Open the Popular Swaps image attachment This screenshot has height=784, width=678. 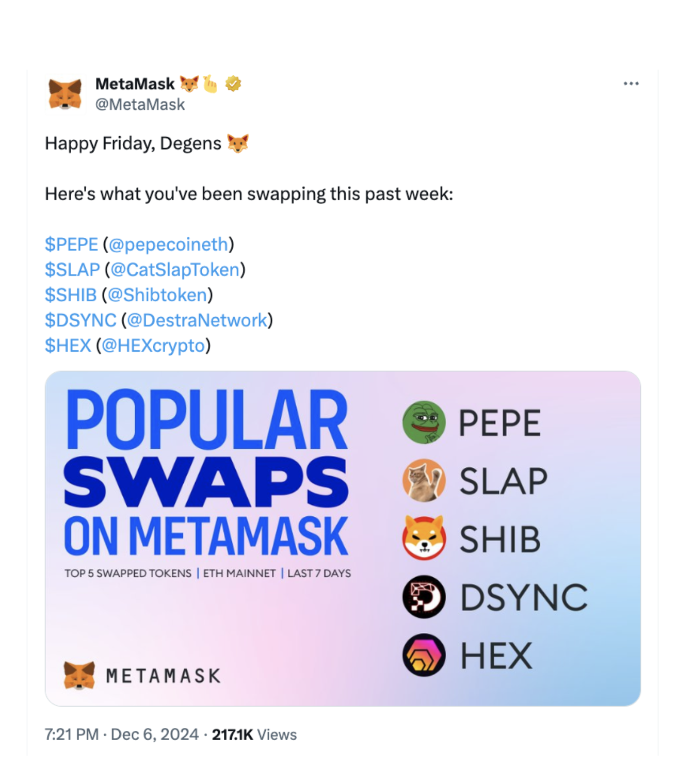pos(343,538)
